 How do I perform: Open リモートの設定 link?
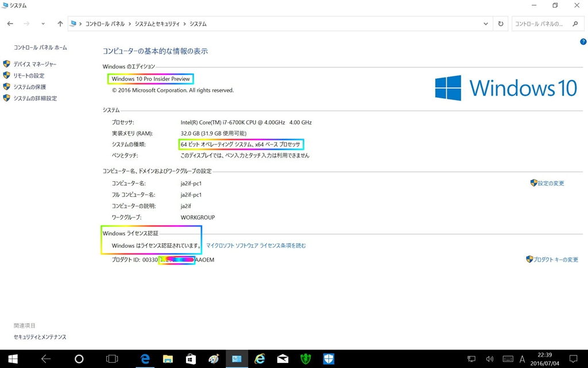[x=29, y=75]
